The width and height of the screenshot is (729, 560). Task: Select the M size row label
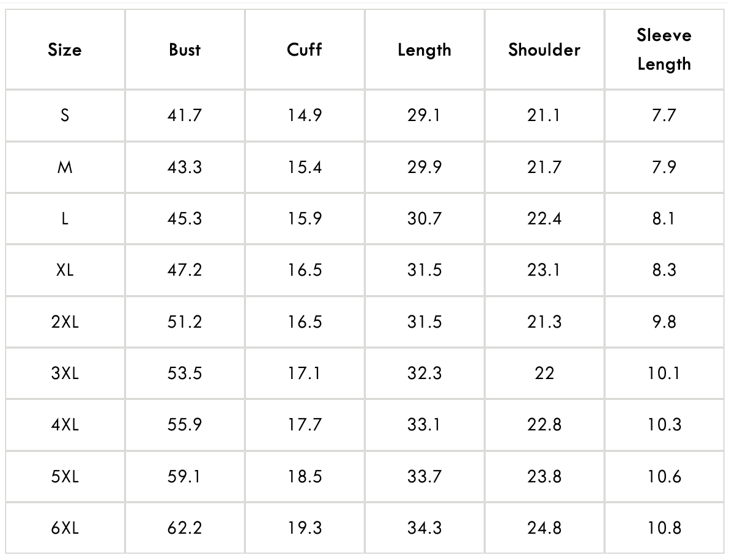(x=65, y=167)
